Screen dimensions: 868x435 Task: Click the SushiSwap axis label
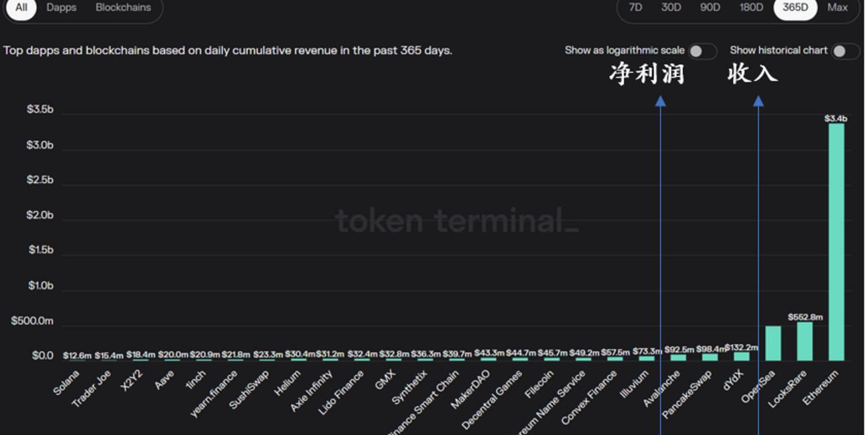click(249, 390)
